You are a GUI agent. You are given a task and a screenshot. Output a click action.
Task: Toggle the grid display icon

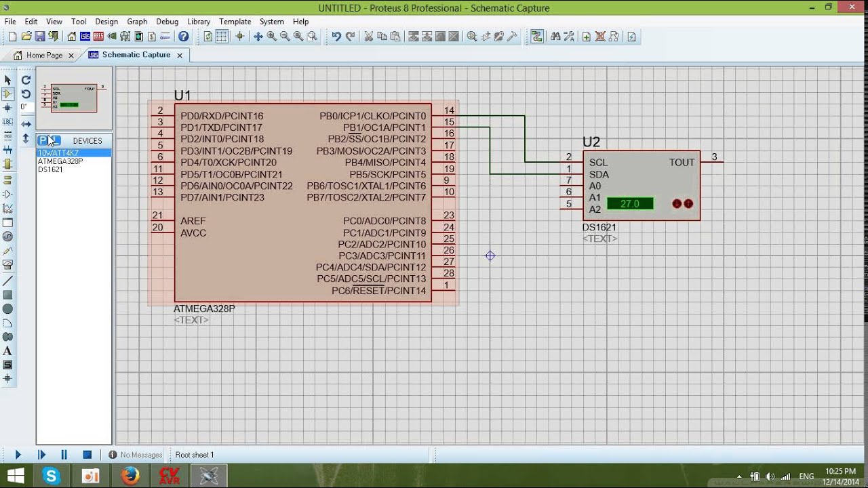(222, 37)
